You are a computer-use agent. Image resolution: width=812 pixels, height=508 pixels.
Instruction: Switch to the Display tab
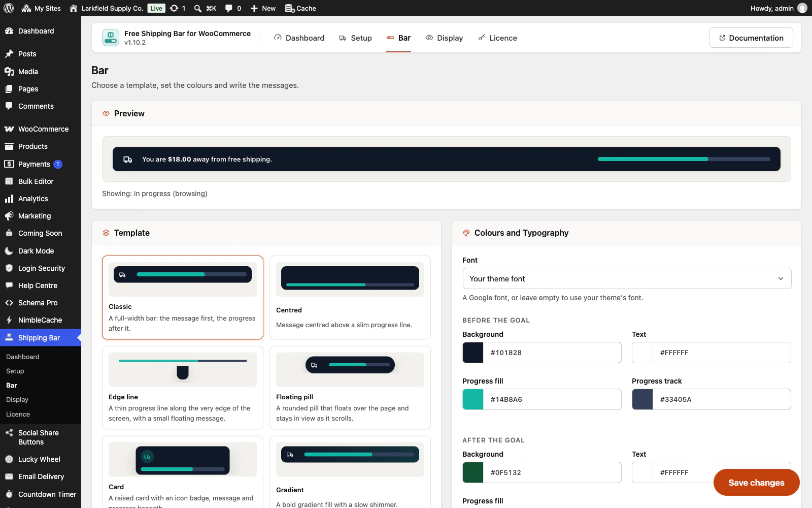(x=444, y=38)
